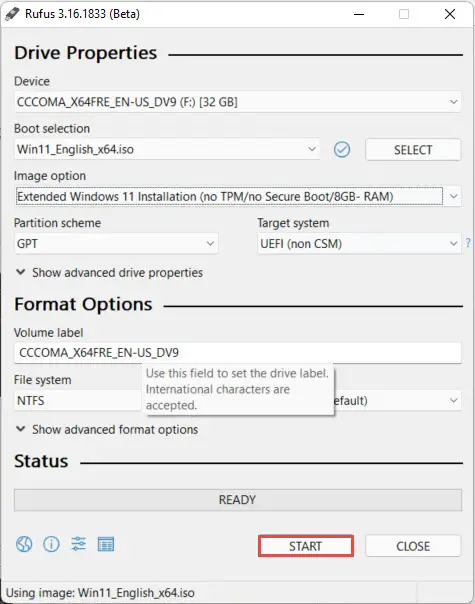Screen dimensions: 475x604
Task: Open the application settings sliders icon
Action: pyautogui.click(x=79, y=544)
